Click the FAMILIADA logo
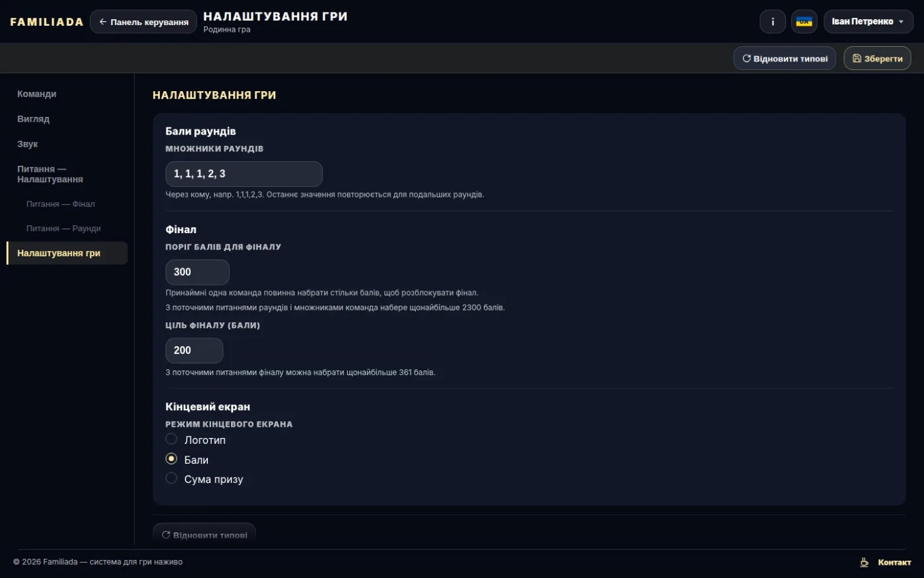The height and width of the screenshot is (578, 924). tap(47, 22)
